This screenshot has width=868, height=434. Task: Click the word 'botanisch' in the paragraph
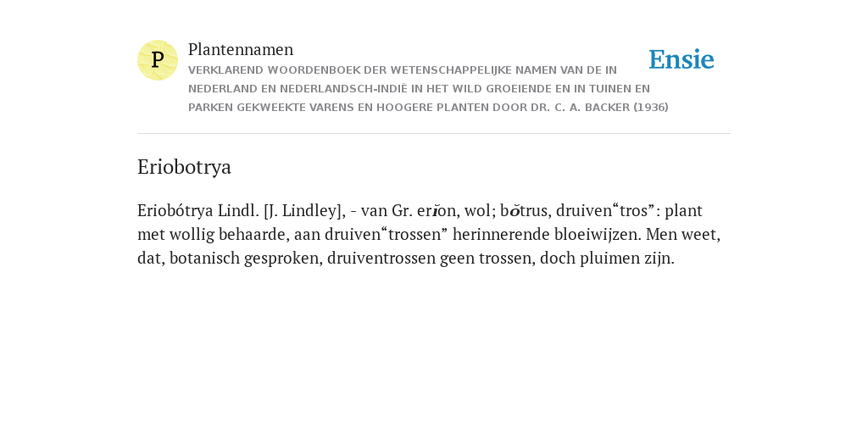pyautogui.click(x=204, y=259)
